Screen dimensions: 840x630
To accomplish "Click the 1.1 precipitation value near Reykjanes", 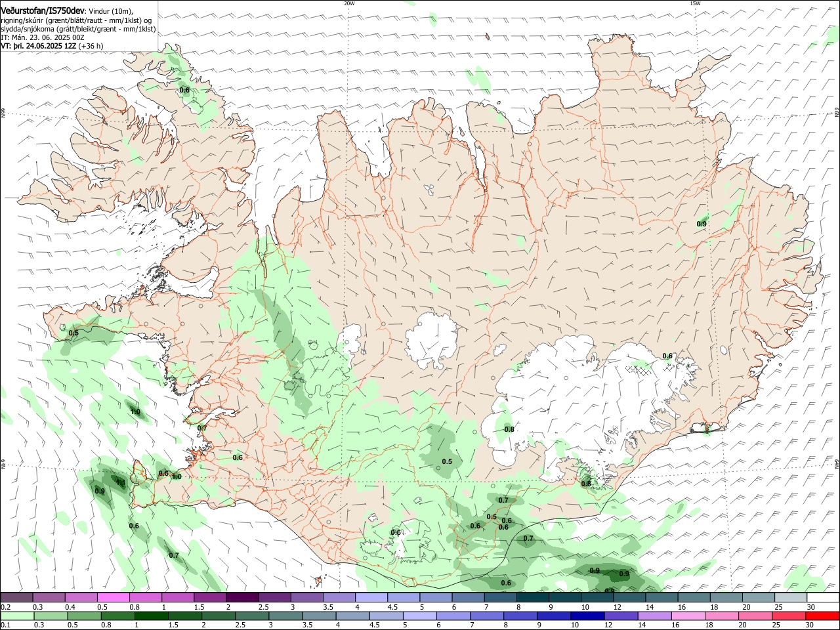I will [121, 482].
